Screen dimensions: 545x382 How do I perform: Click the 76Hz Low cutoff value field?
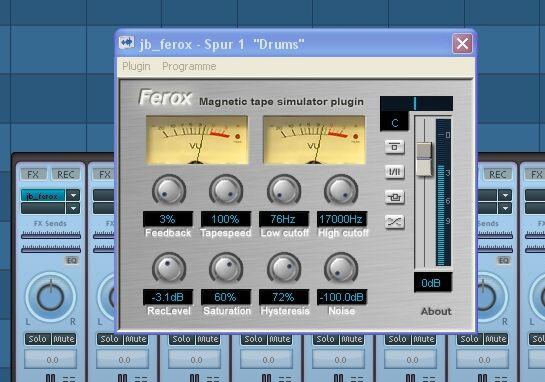pos(284,219)
